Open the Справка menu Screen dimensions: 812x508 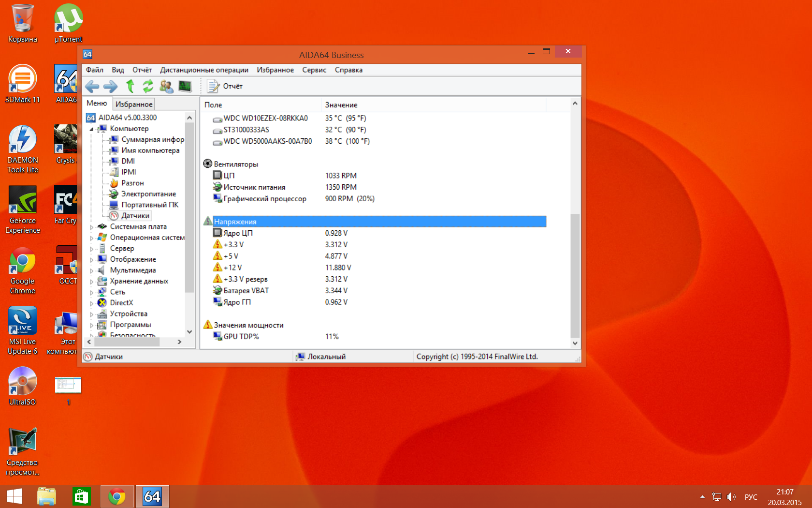[348, 70]
